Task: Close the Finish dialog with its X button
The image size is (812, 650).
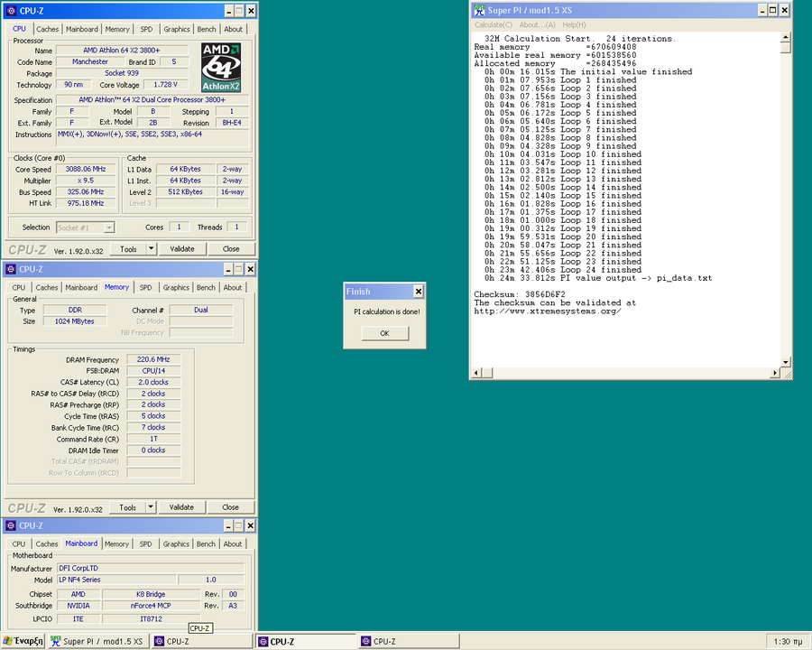Action: tap(419, 292)
